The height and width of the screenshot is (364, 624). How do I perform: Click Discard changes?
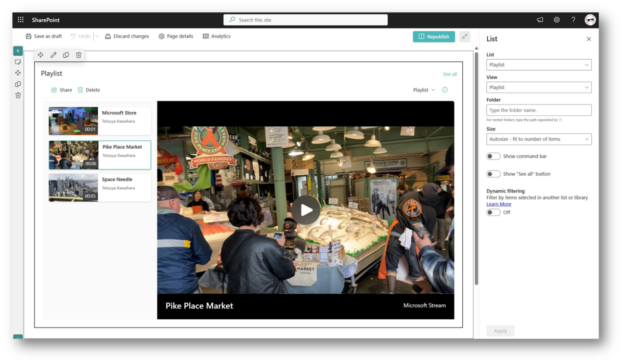point(127,36)
